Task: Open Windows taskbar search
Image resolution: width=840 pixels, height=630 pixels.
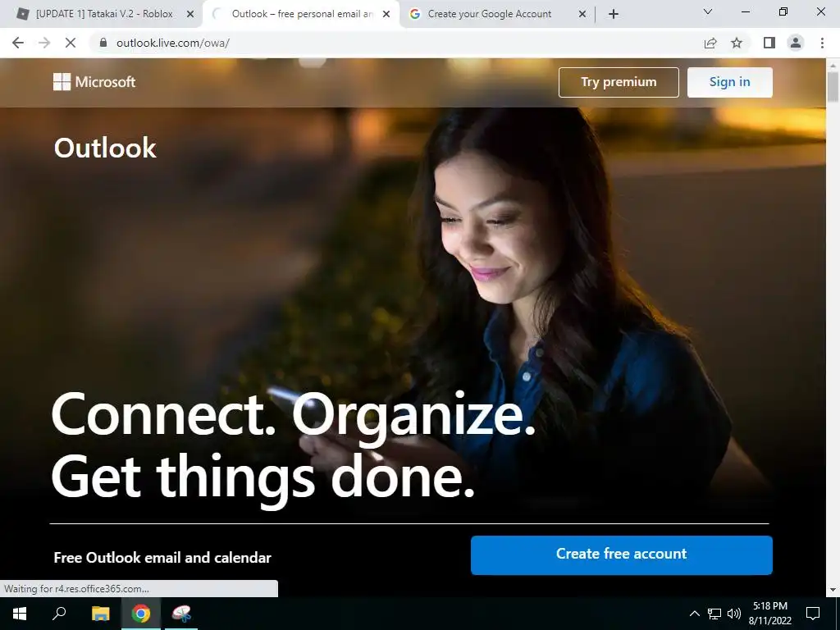Action: [59, 614]
